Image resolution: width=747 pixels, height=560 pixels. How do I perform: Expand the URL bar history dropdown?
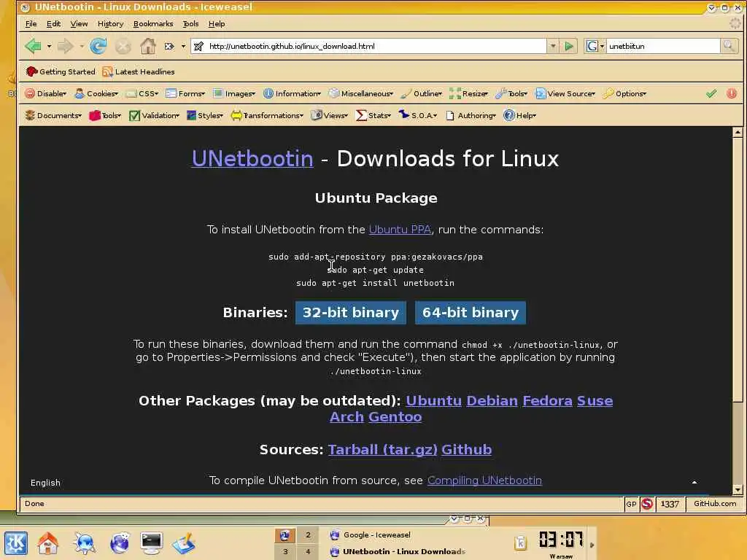pos(553,46)
